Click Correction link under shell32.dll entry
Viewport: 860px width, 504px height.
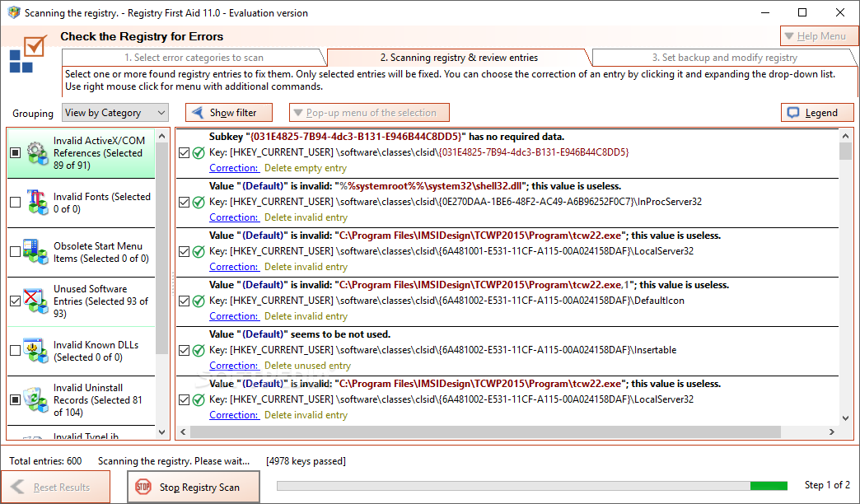[234, 217]
